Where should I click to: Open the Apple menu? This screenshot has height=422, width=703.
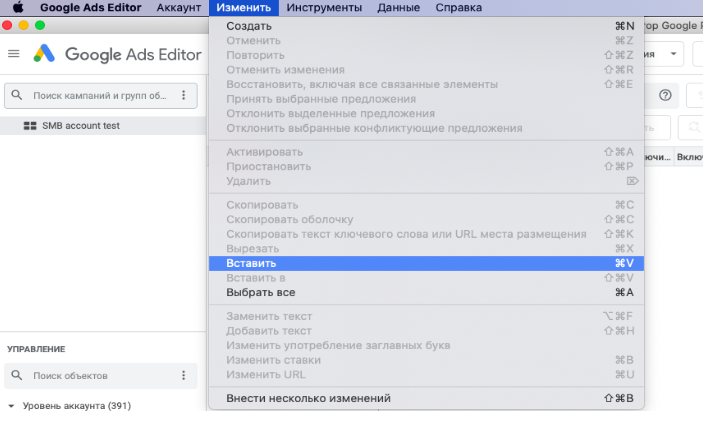tap(18, 8)
